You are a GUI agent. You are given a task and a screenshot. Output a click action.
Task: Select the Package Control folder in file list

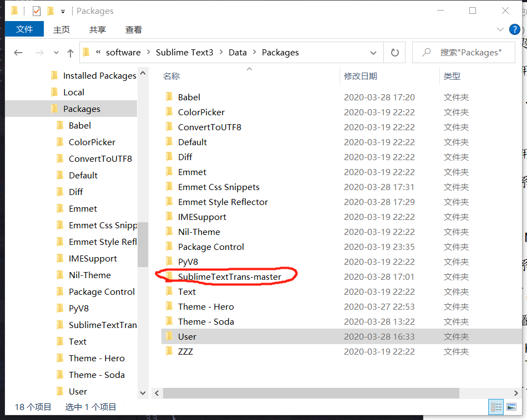[211, 247]
